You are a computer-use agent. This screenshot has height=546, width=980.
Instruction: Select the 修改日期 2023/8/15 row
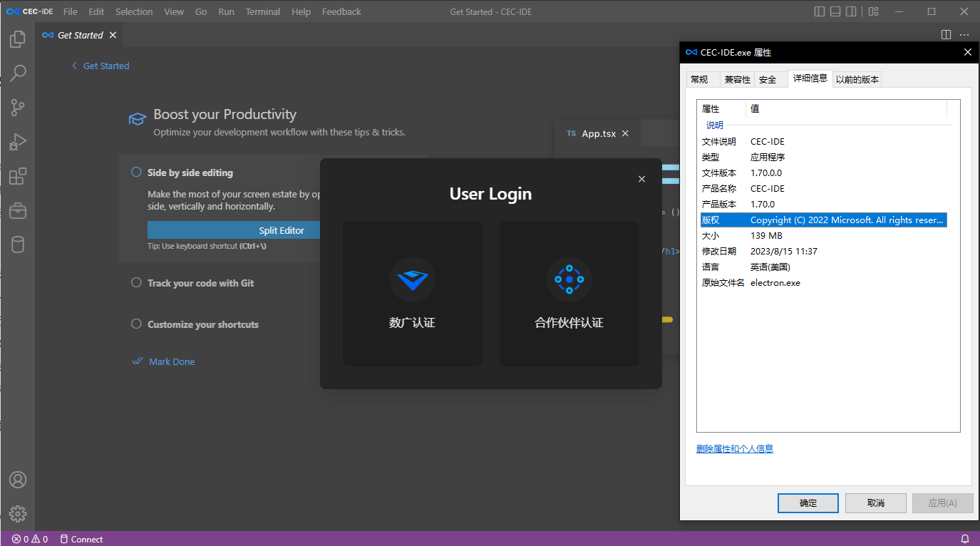(823, 251)
